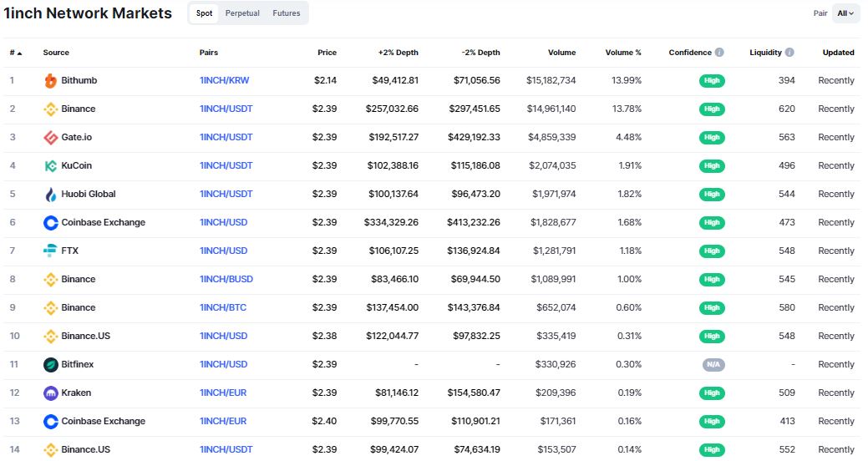Click the sort arrow next to #
The height and width of the screenshot is (461, 868).
[19, 53]
